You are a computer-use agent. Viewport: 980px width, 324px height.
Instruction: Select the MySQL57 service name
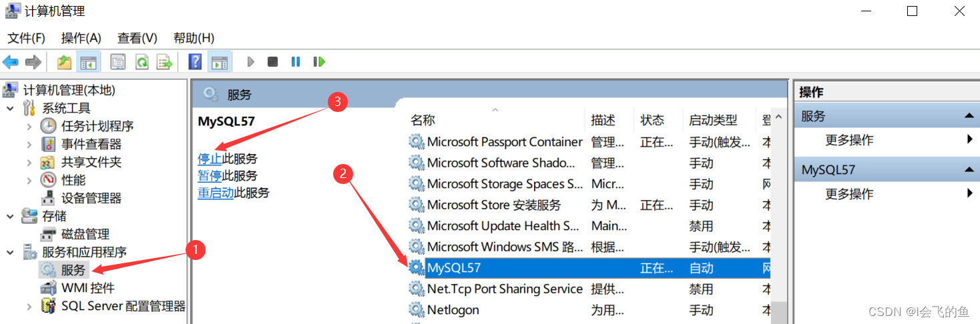pyautogui.click(x=454, y=268)
